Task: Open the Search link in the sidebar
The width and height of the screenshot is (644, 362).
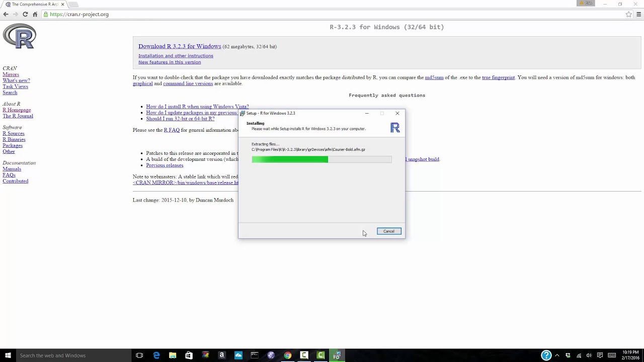Action: [10, 93]
